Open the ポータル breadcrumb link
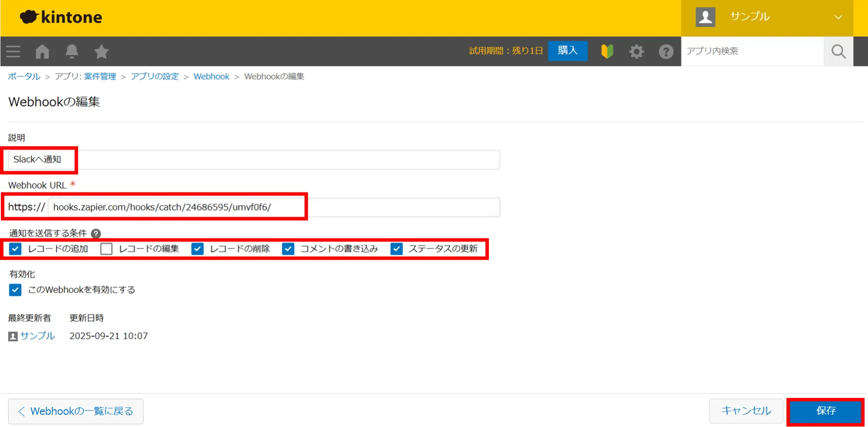The image size is (868, 427). pyautogui.click(x=24, y=76)
